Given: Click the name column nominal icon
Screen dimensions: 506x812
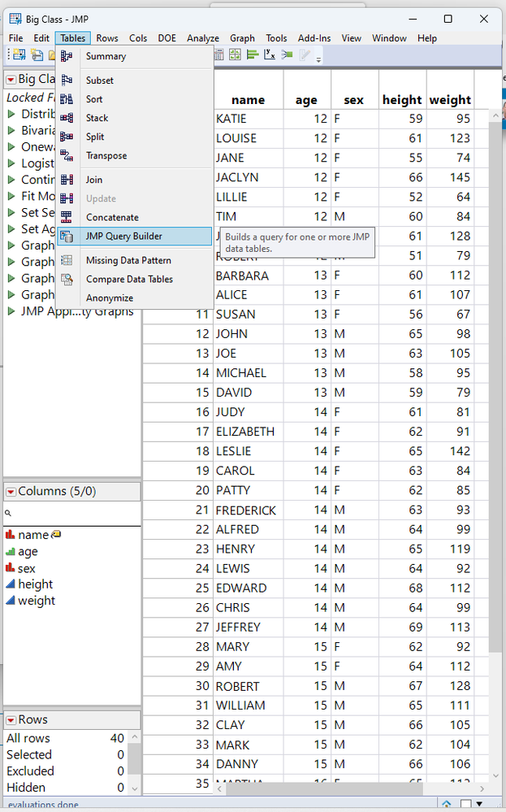Looking at the screenshot, I should tap(11, 535).
